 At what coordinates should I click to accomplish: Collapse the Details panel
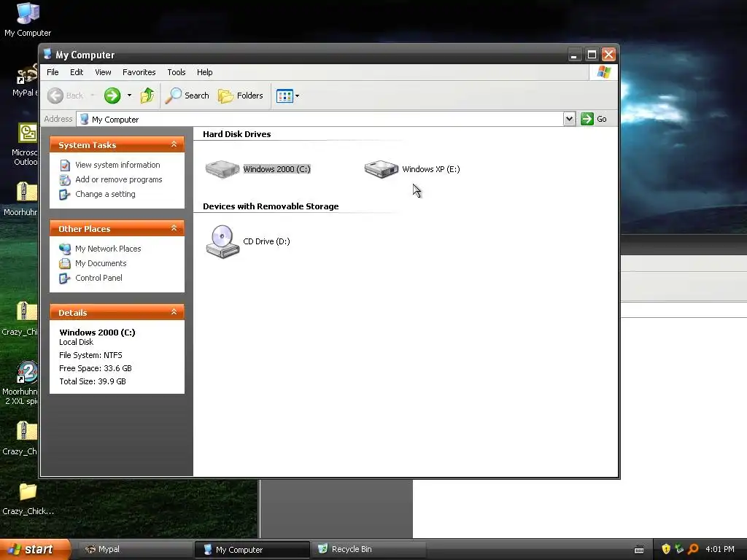point(174,312)
